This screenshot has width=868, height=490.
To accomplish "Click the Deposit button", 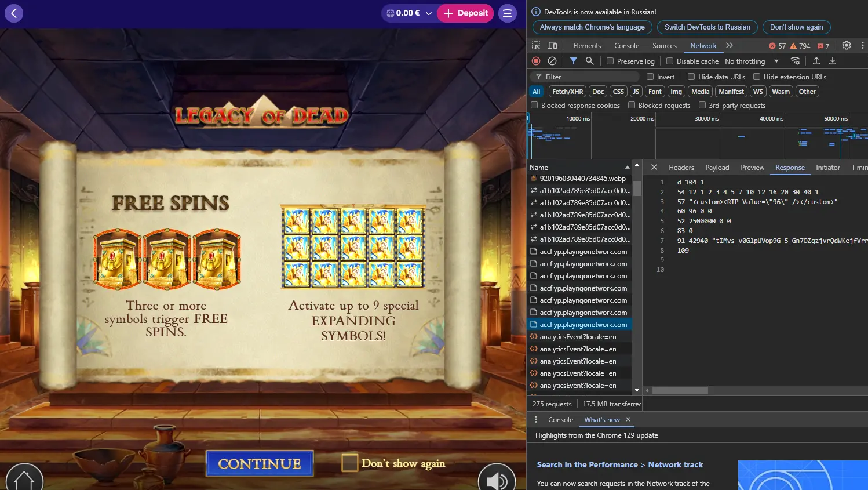I will click(465, 13).
